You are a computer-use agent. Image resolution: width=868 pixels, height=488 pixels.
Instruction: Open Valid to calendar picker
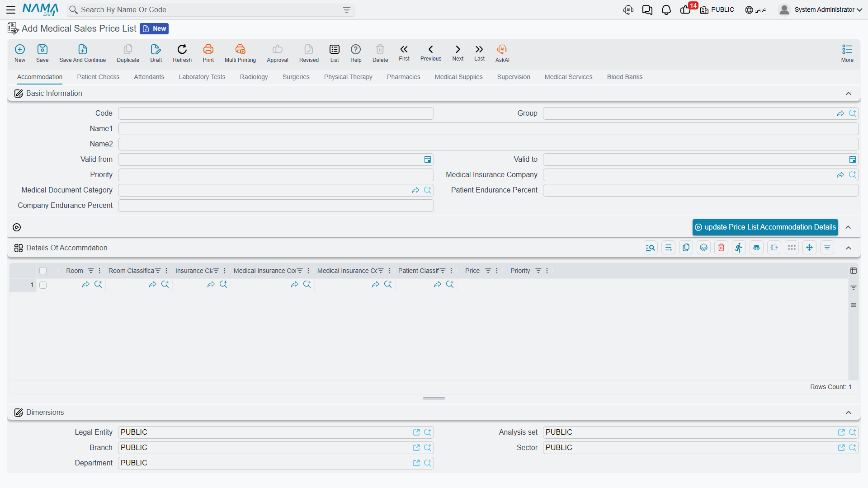pos(852,160)
